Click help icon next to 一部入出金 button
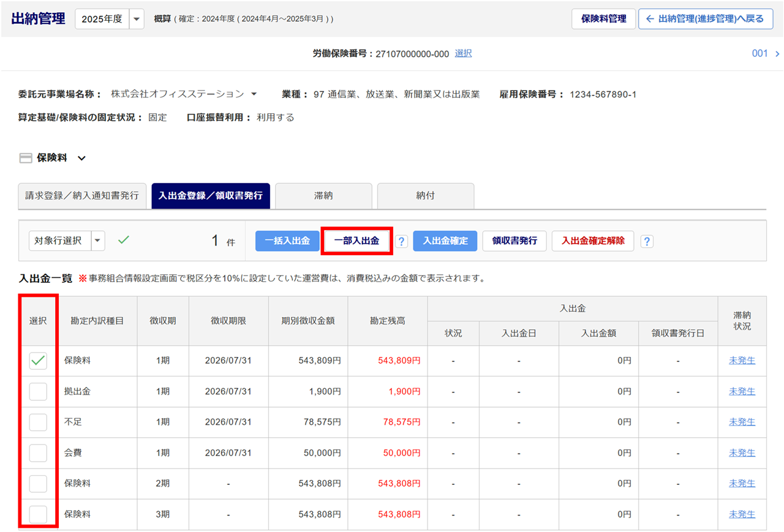The image size is (784, 532). pyautogui.click(x=401, y=241)
